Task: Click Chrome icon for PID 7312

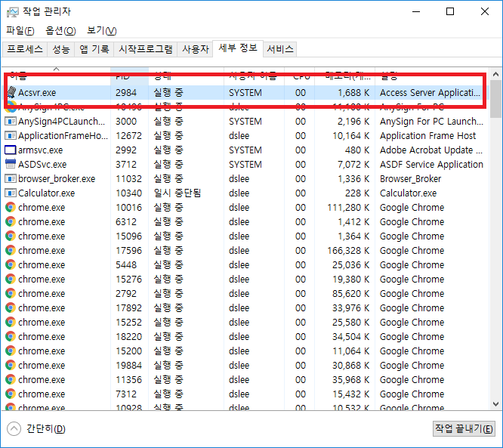Action: 11,394
